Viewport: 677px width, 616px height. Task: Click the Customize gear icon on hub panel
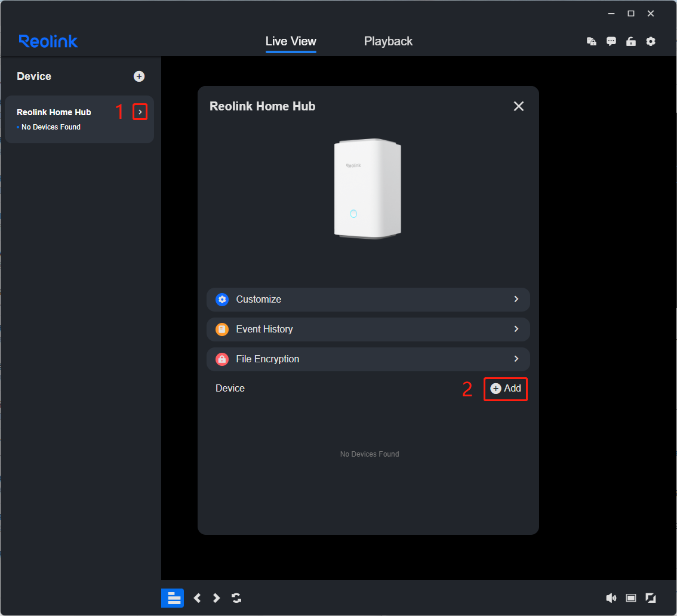coord(222,300)
